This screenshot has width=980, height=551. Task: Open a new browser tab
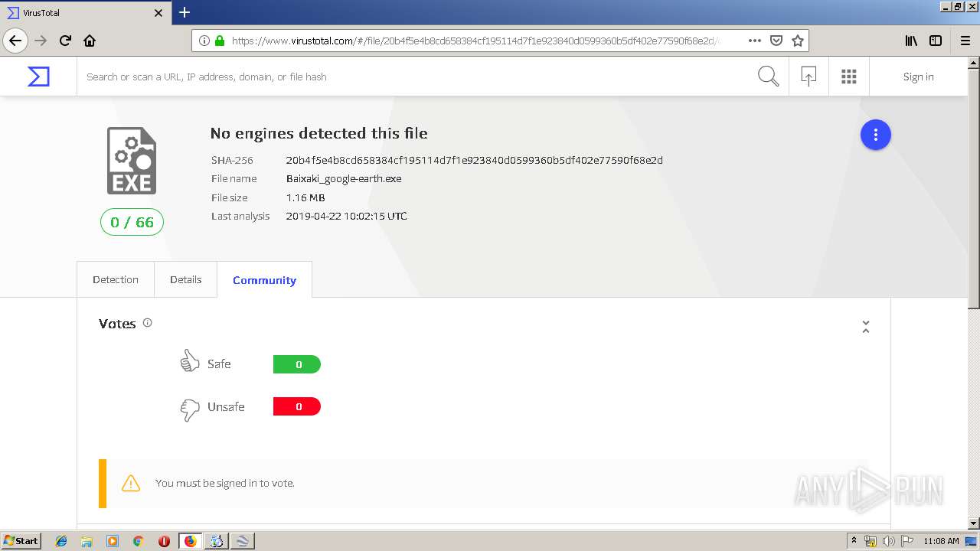click(x=185, y=12)
